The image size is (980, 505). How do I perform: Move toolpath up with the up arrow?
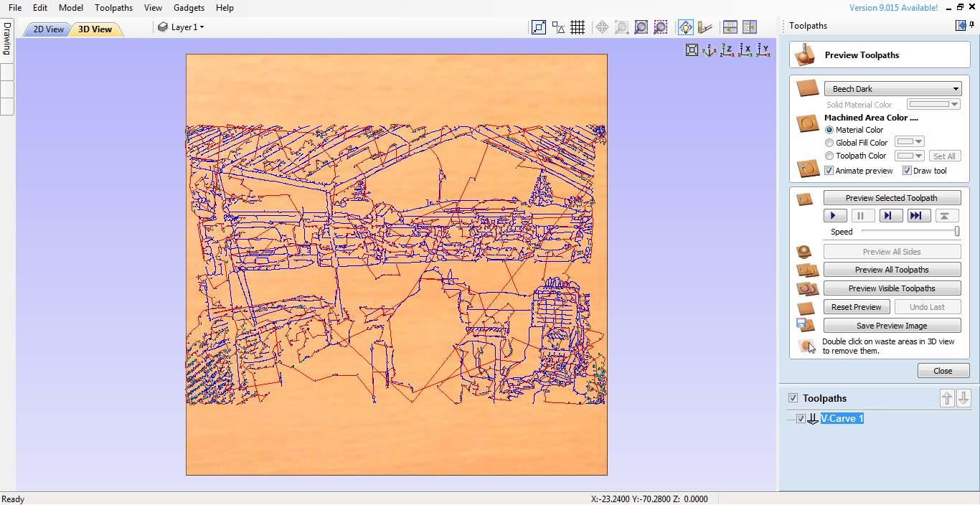point(947,398)
